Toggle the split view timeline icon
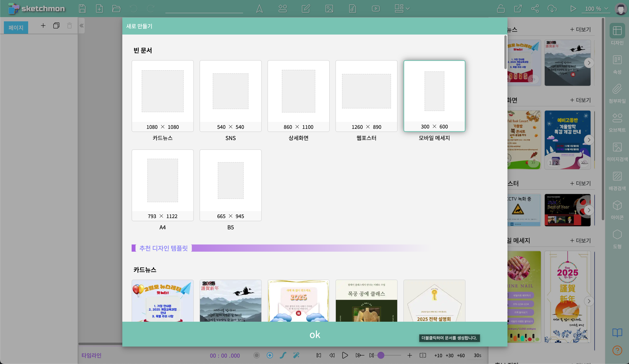The width and height of the screenshot is (629, 364). 423,355
